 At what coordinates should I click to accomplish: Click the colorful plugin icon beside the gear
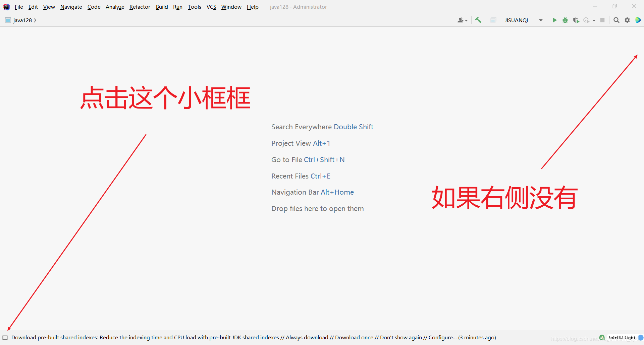[x=638, y=20]
